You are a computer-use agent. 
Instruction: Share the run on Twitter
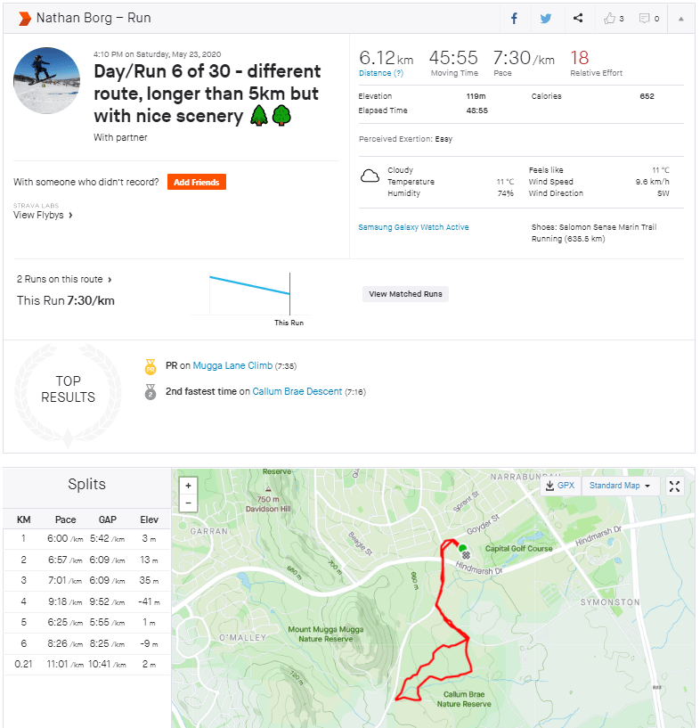click(546, 18)
